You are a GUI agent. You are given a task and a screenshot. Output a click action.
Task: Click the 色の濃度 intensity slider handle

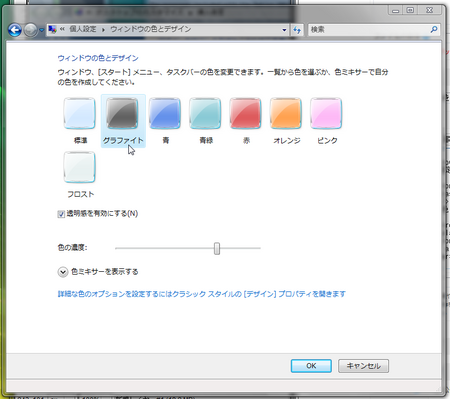click(217, 248)
